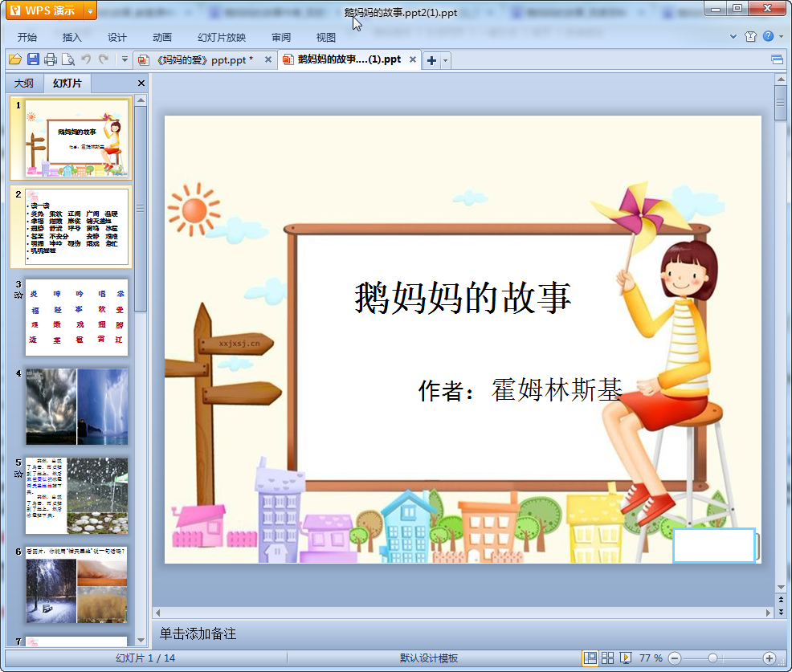
Task: Open the Help question mark icon
Action: (x=768, y=36)
